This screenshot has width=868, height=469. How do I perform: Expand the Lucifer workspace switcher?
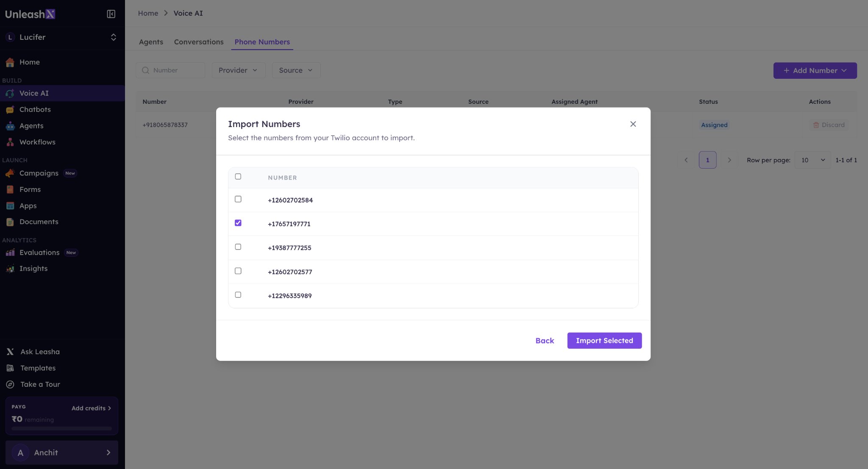tap(113, 37)
